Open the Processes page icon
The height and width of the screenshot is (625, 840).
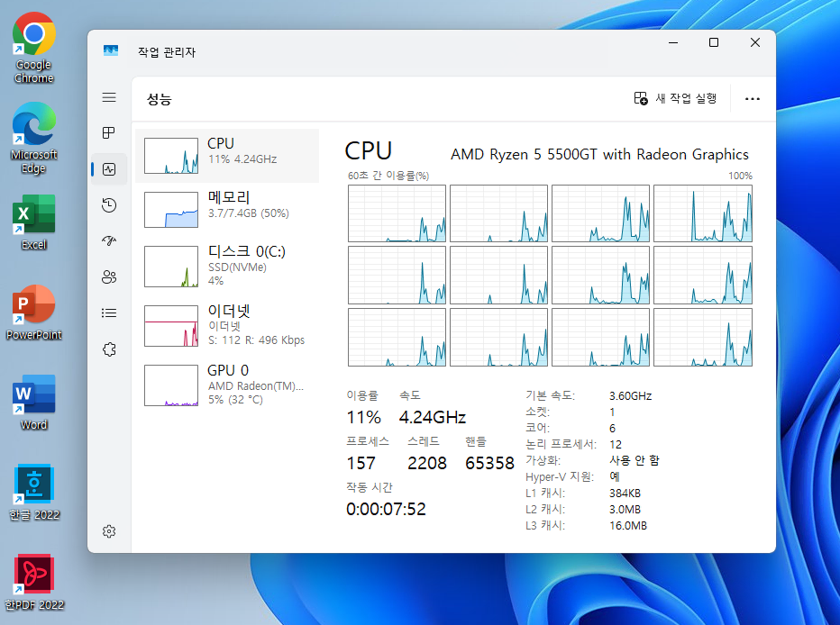[x=109, y=132]
